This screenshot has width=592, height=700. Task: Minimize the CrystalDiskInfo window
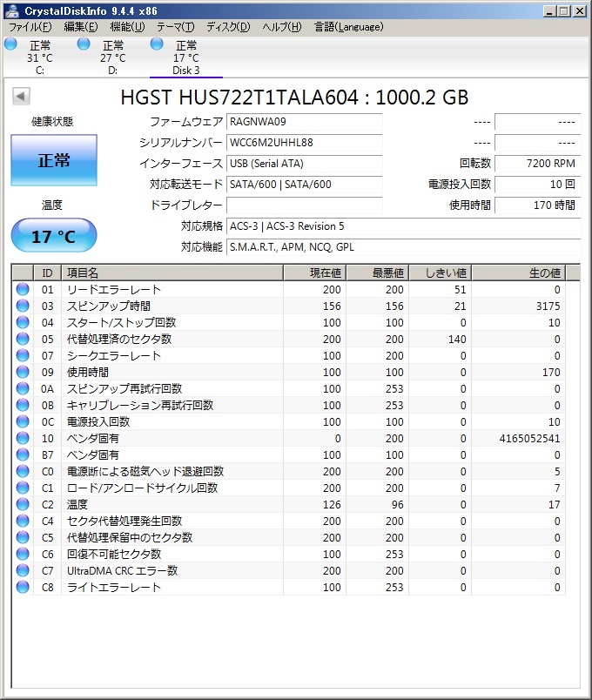click(x=550, y=10)
